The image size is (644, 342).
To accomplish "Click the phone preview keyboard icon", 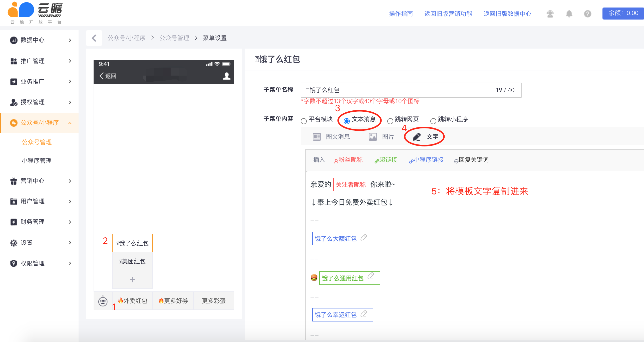I will tap(103, 301).
